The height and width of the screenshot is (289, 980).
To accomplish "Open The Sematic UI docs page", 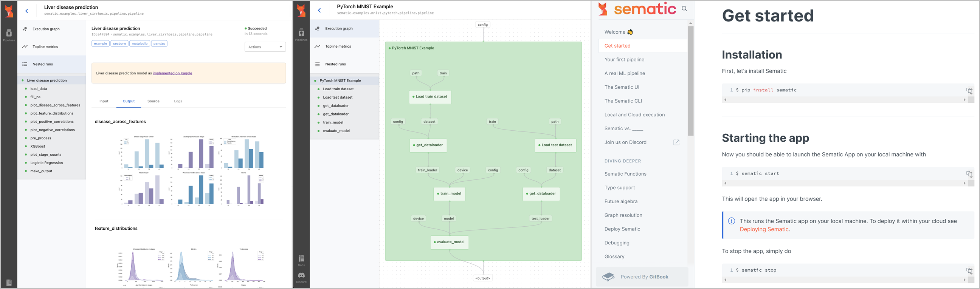I will click(x=643, y=87).
